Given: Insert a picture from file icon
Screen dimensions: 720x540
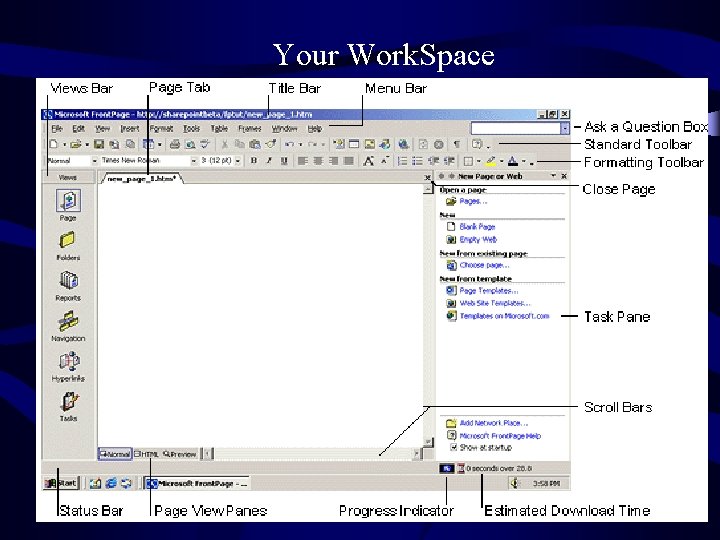Looking at the screenshot, I should tap(370, 144).
